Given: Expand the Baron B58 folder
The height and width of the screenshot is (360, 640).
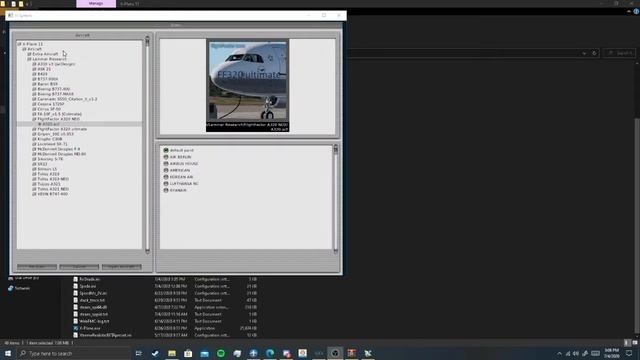Looking at the screenshot, I should (x=34, y=84).
